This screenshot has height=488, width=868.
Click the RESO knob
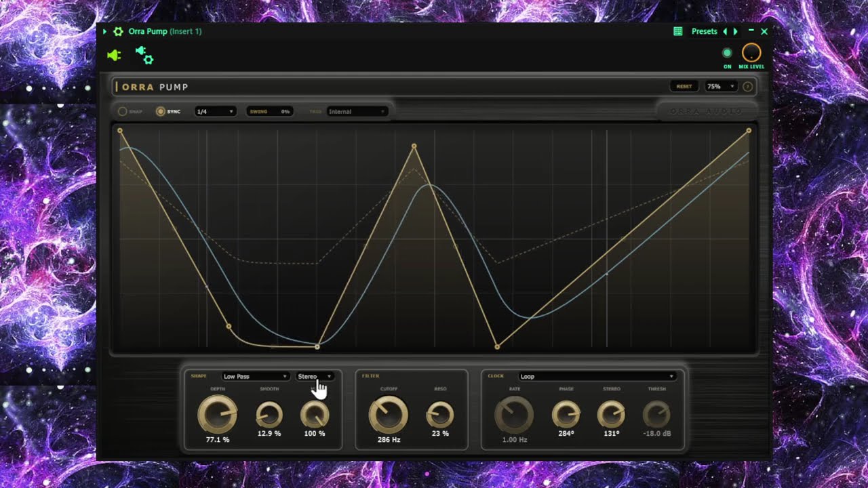click(x=440, y=414)
